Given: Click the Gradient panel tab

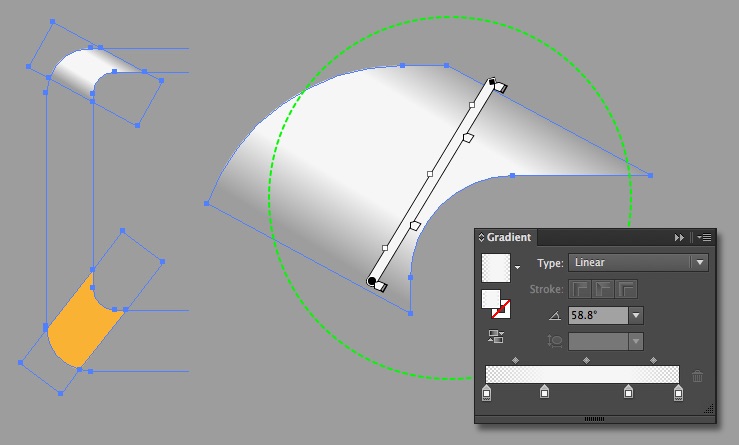Looking at the screenshot, I should point(508,237).
